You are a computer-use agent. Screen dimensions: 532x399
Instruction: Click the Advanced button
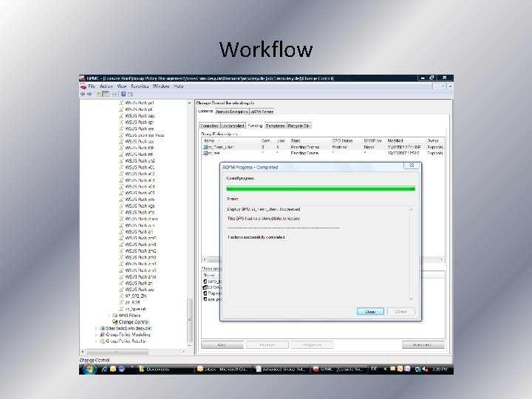pyautogui.click(x=423, y=345)
